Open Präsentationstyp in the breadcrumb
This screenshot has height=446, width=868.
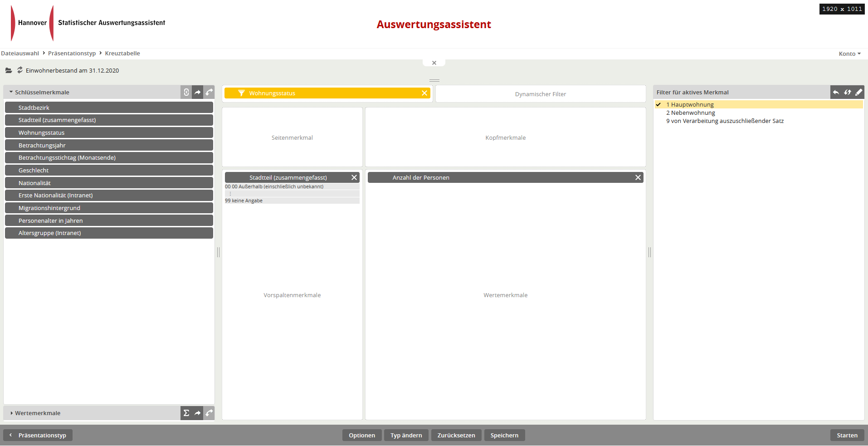72,54
